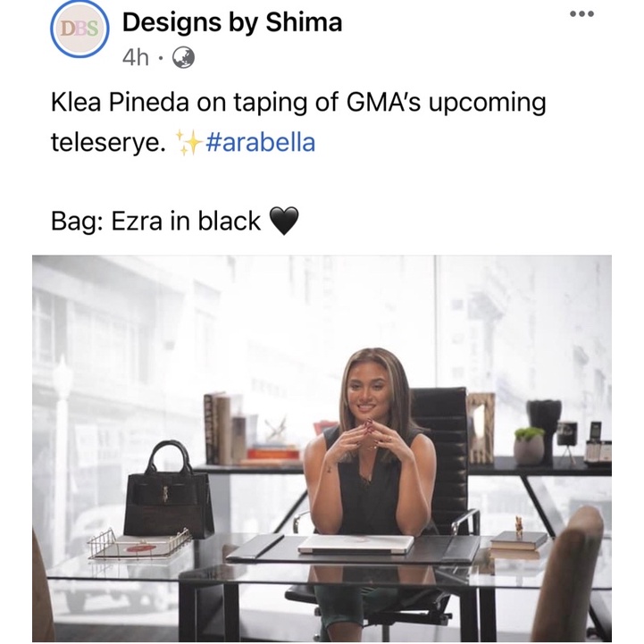This screenshot has height=644, width=644.
Task: Open the three-dot post options menu
Action: pos(581,14)
